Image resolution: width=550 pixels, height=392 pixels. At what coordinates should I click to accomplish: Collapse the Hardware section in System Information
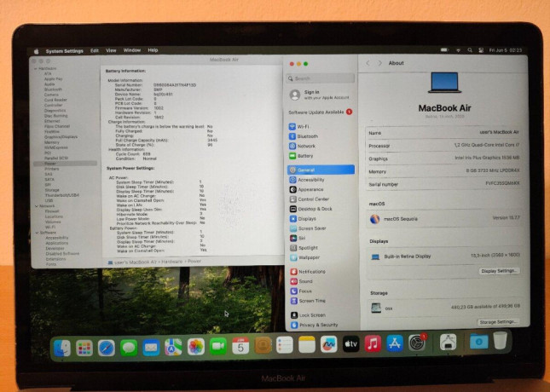[36, 69]
